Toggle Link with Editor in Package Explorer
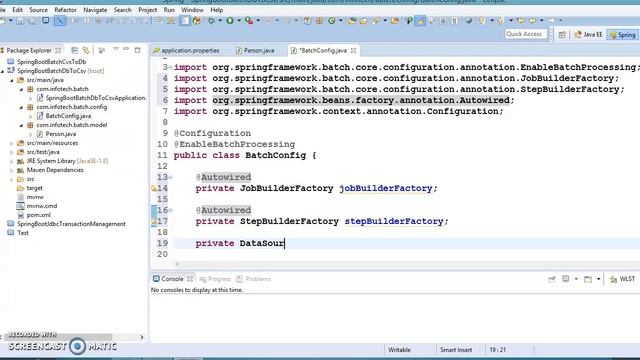 (86, 50)
